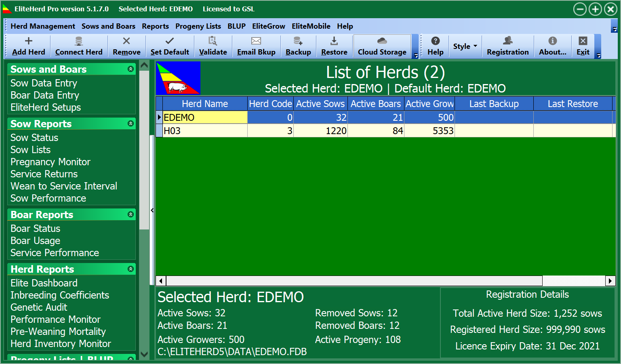Open the Progeny Lists menu
This screenshot has width=621, height=364.
(198, 26)
